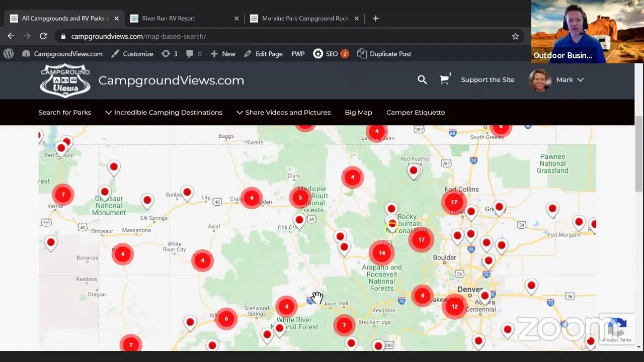Click the browser forward arrow
This screenshot has height=362, width=644.
[x=27, y=36]
